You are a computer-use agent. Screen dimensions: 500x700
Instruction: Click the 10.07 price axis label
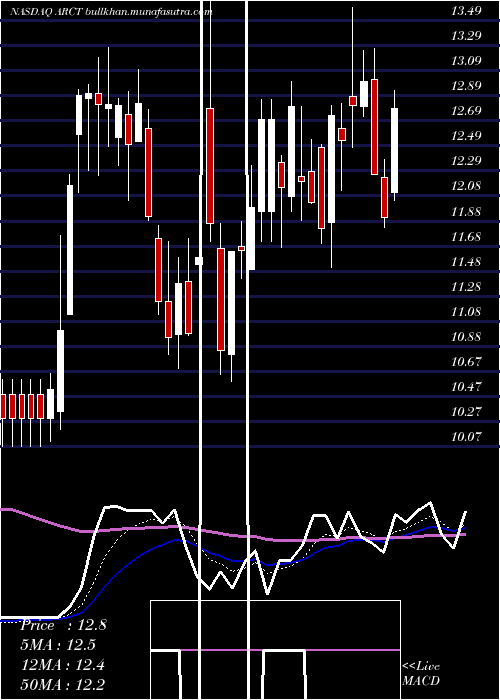click(x=466, y=436)
